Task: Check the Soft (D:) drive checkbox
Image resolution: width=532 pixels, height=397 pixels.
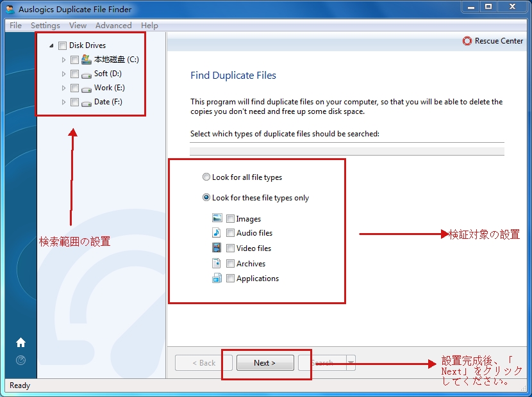Action: [x=74, y=74]
